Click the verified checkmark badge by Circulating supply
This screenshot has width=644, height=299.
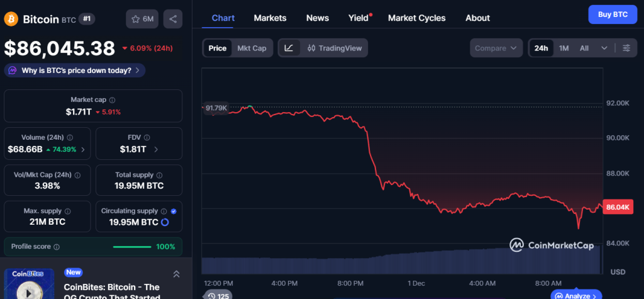tap(174, 211)
